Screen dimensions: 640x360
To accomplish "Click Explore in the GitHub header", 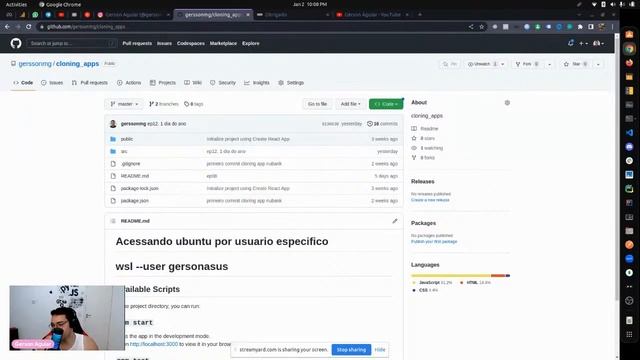I will click(251, 43).
